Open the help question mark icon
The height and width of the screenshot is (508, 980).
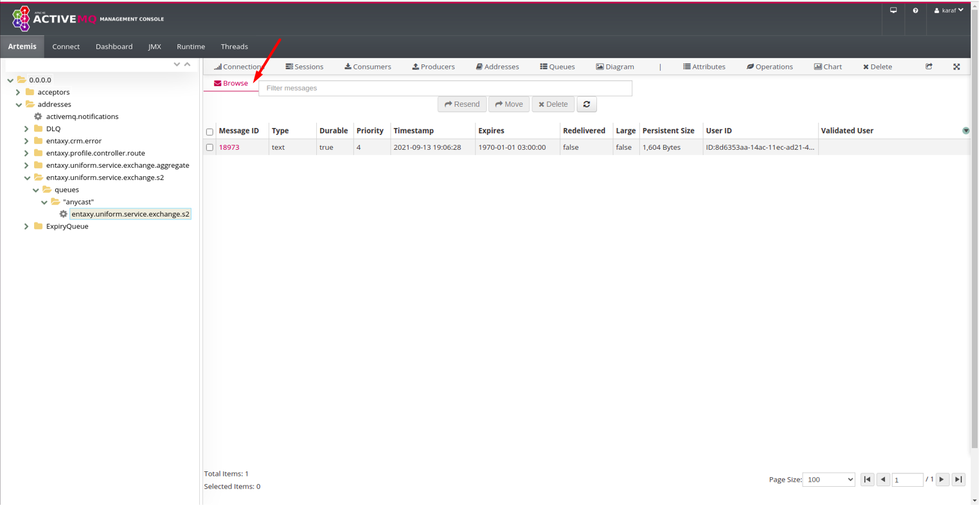(x=915, y=10)
